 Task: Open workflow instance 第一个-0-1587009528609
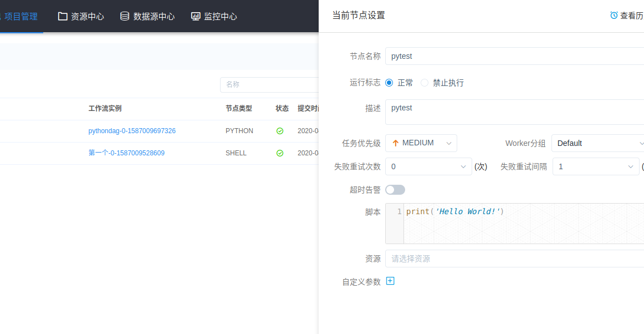tap(126, 153)
